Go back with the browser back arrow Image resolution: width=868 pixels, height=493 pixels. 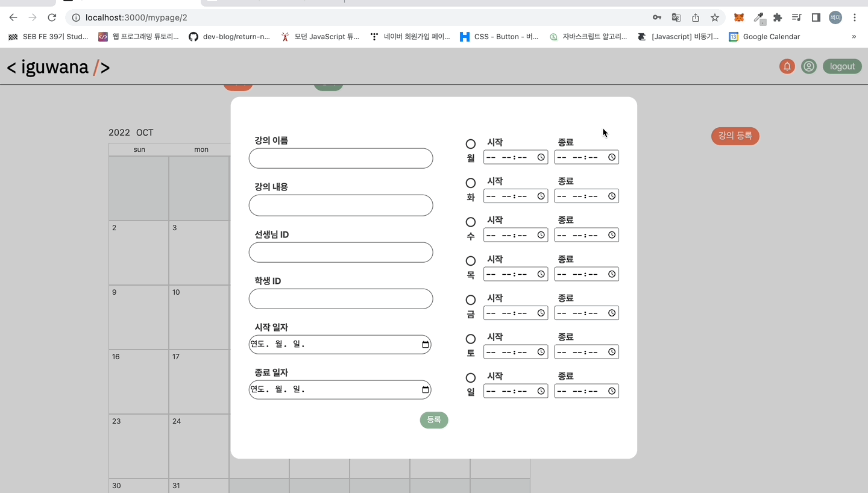click(13, 17)
